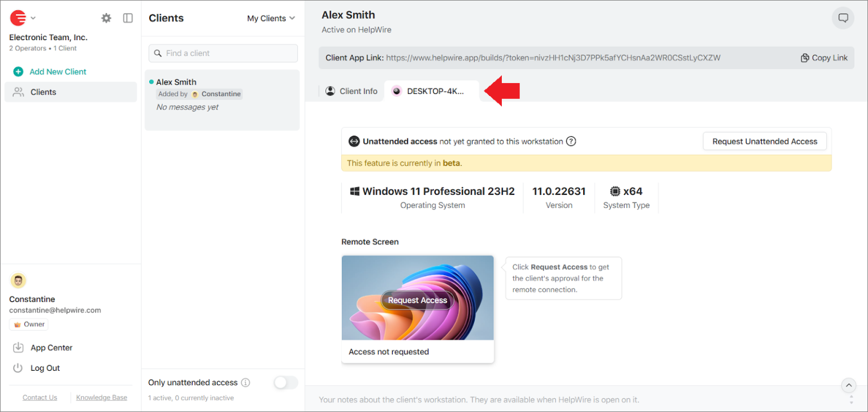
Task: Click the HelpWire red logo
Action: 18,18
